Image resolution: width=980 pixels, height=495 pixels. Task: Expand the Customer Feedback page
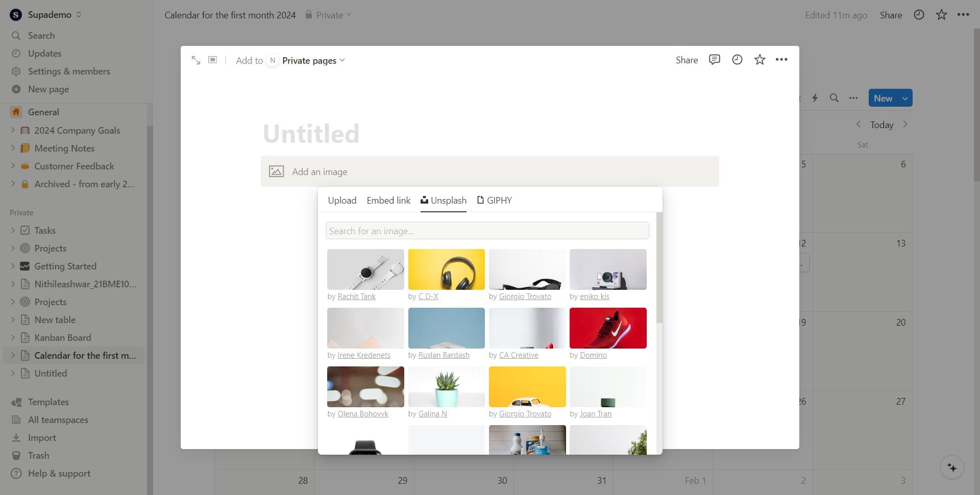coord(13,166)
